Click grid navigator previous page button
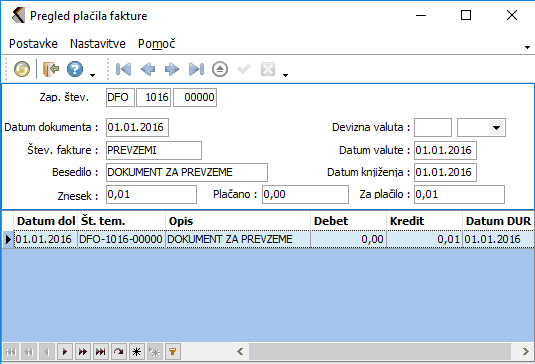This screenshot has width=535, height=364. pos(29,351)
